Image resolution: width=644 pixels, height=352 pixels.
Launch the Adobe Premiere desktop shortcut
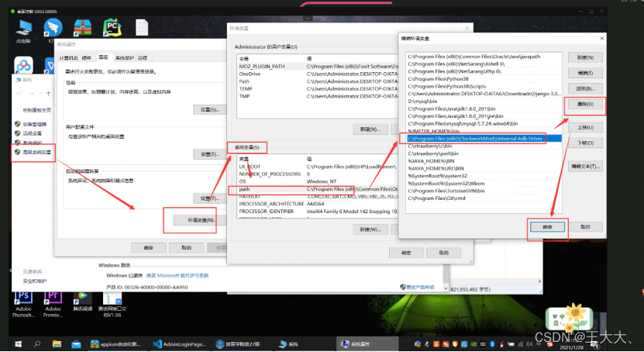53,303
